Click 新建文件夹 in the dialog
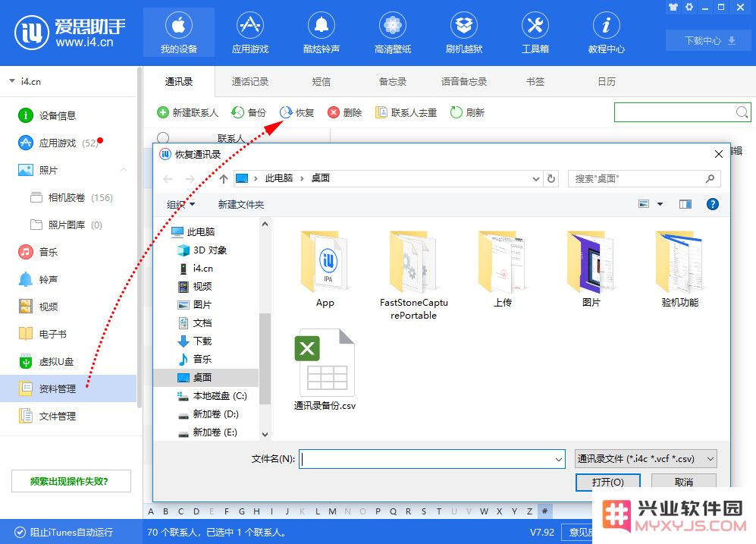756x544 pixels. 240,205
